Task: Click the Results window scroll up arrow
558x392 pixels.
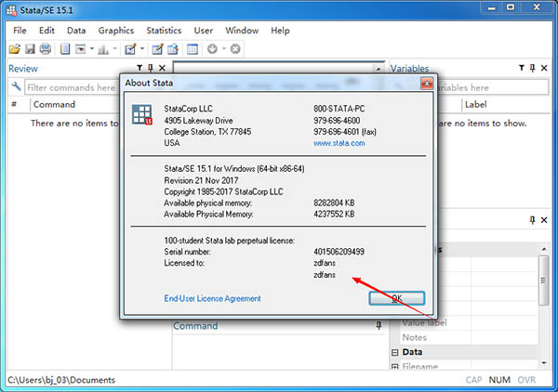Action: tap(379, 69)
